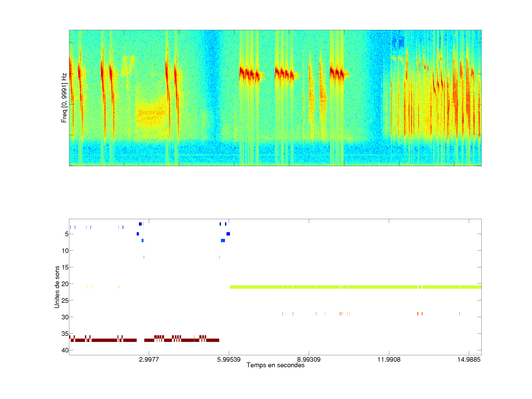Select the 5.99539 time tick label
The image size is (532, 399).
(229, 359)
